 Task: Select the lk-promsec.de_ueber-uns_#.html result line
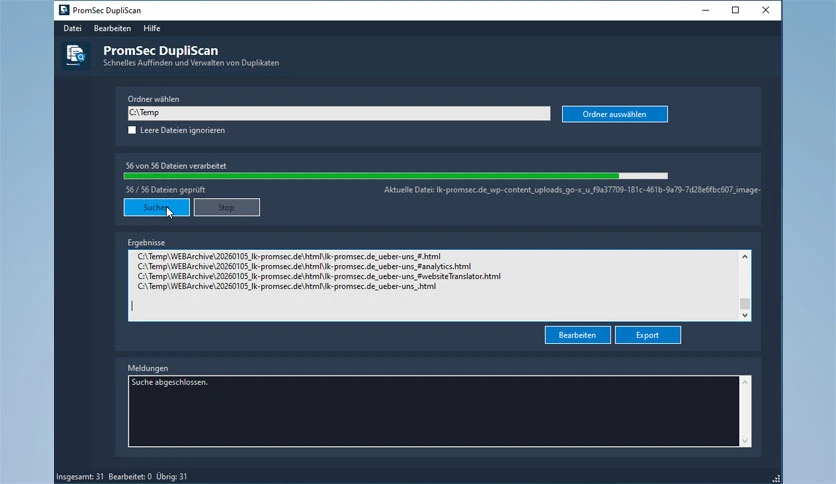[x=289, y=256]
